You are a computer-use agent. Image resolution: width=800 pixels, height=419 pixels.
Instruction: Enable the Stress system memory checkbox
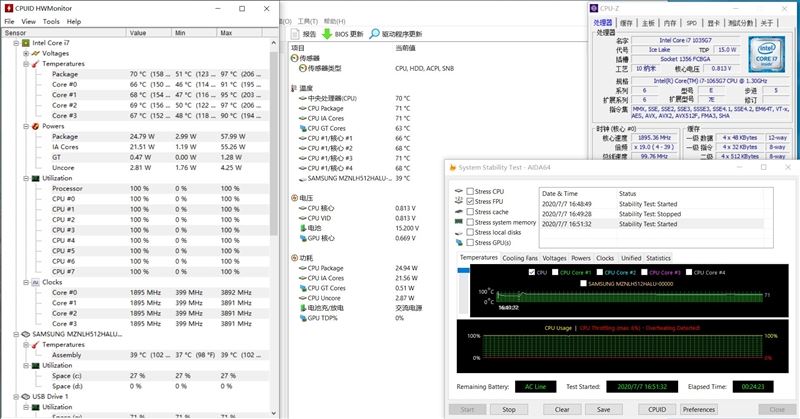[x=470, y=222]
